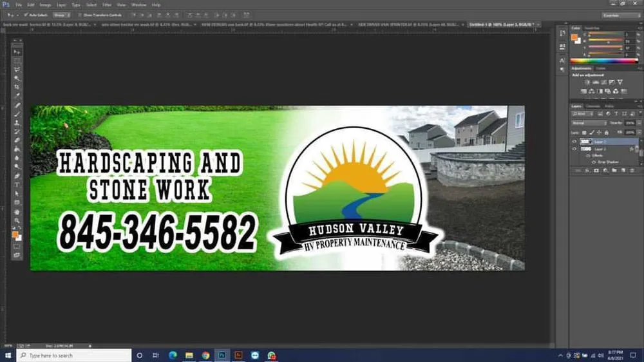Select the Eraser tool
Image resolution: width=644 pixels, height=362 pixels.
click(17, 140)
